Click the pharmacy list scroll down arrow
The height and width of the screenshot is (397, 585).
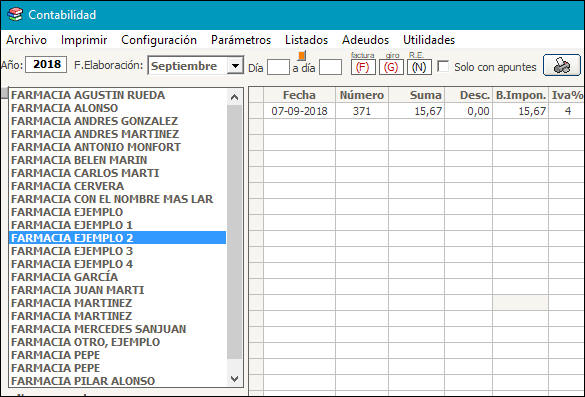coord(234,379)
